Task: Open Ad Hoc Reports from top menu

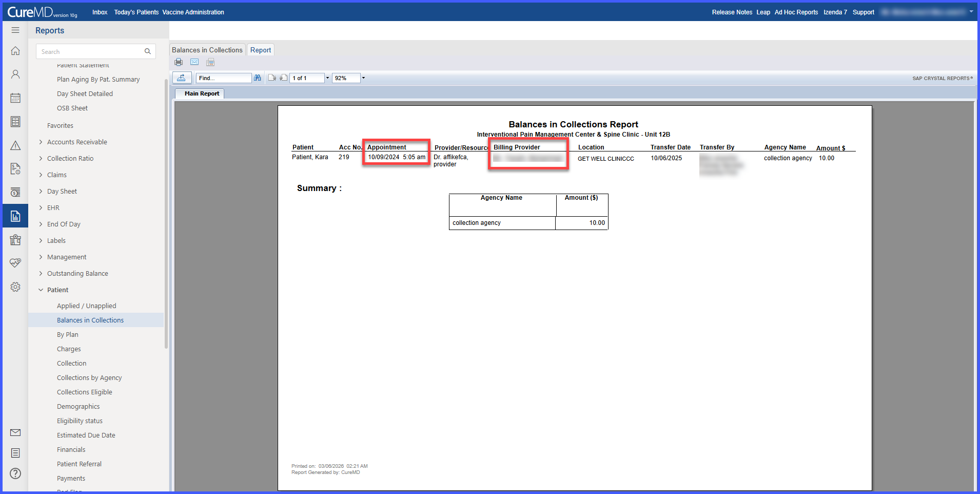Action: click(796, 12)
